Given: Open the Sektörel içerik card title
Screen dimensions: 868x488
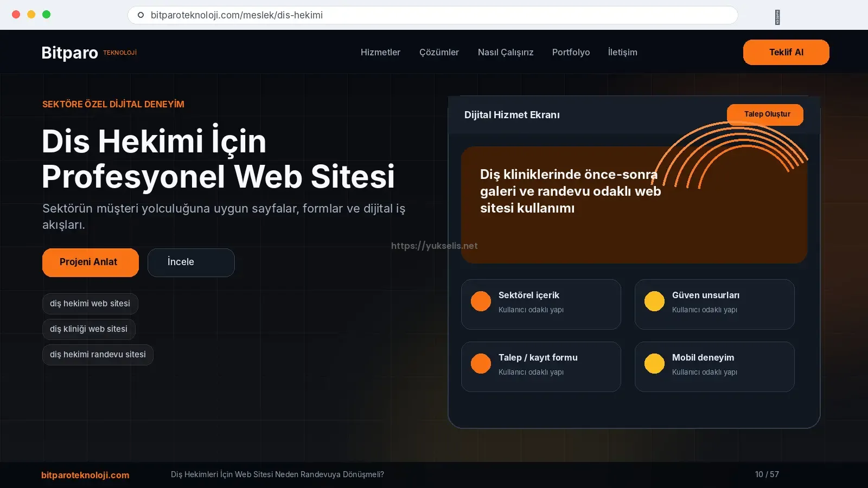Looking at the screenshot, I should [529, 295].
